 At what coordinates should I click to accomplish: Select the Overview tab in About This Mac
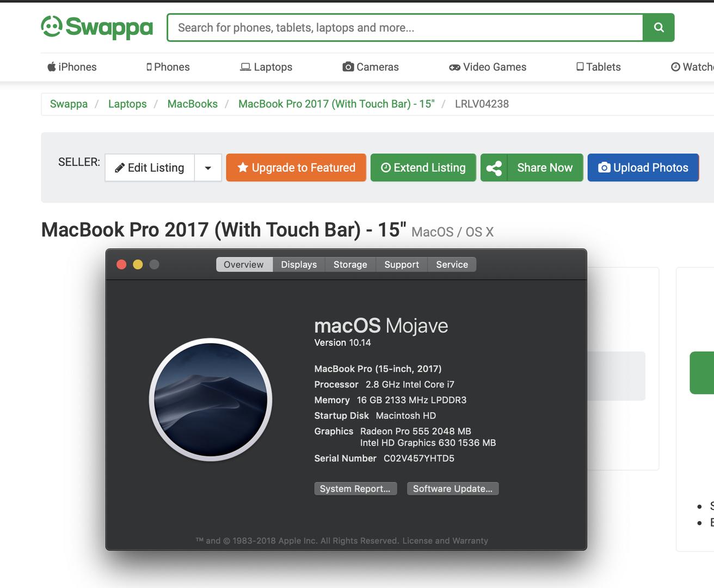[244, 265]
